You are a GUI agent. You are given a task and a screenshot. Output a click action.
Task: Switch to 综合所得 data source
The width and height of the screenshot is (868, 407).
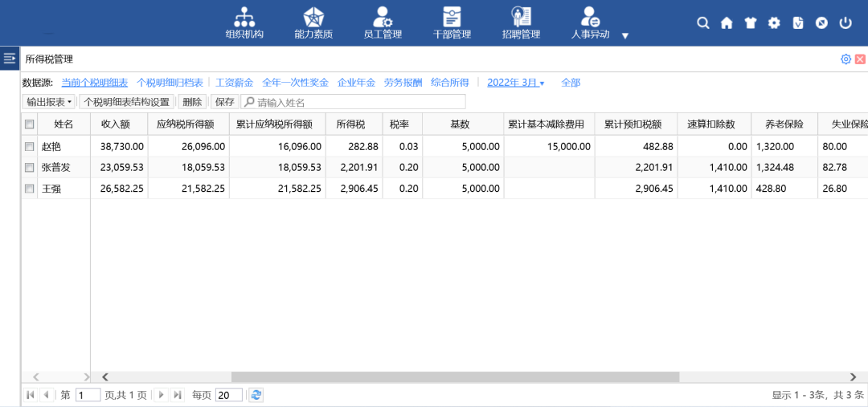tap(449, 83)
